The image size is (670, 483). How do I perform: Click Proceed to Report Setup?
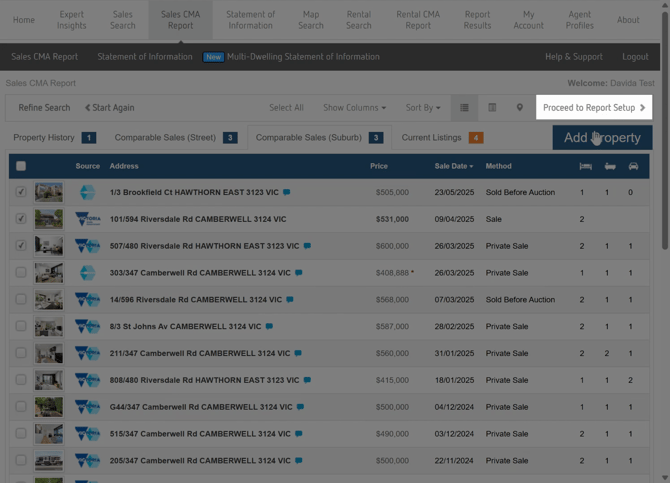tap(594, 108)
